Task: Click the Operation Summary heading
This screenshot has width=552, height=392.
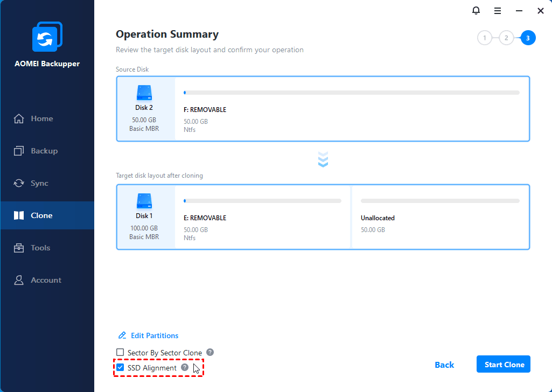Action: click(x=167, y=34)
